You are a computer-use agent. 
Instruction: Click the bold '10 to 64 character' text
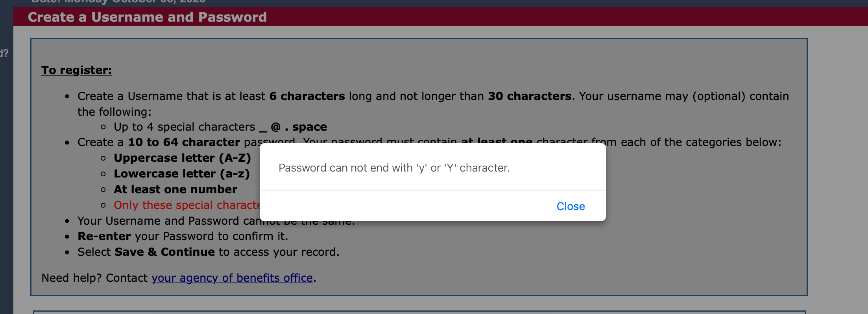184,142
